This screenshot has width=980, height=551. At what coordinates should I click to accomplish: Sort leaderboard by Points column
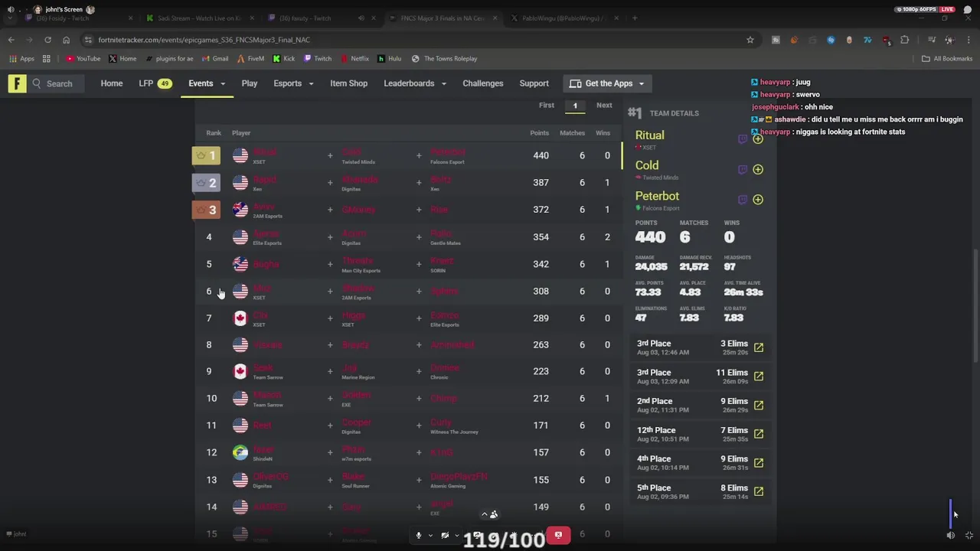point(539,133)
